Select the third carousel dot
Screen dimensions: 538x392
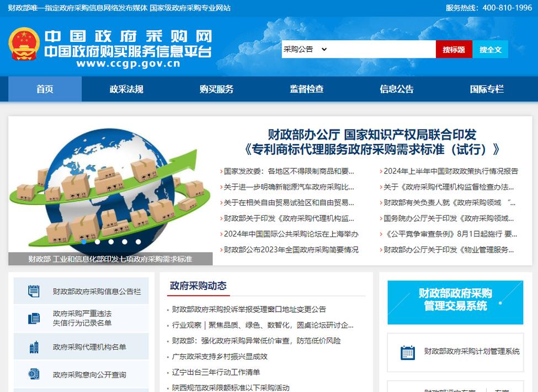(x=111, y=242)
